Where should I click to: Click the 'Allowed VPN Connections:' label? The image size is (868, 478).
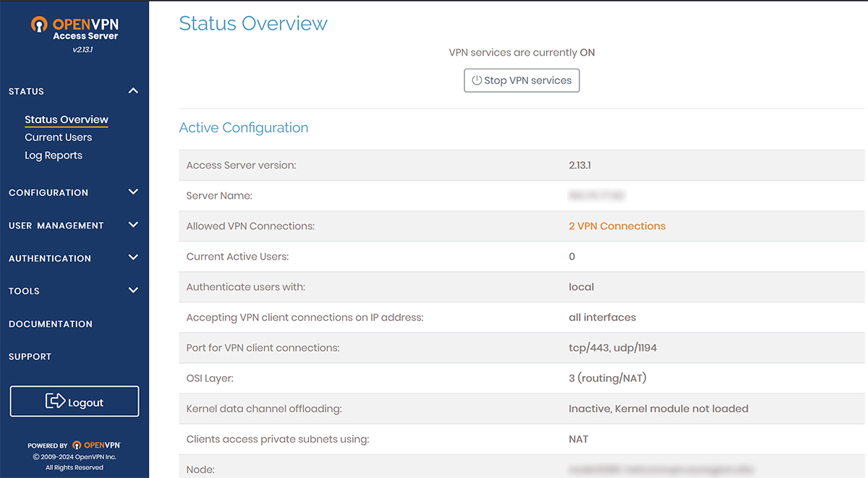pyautogui.click(x=250, y=226)
